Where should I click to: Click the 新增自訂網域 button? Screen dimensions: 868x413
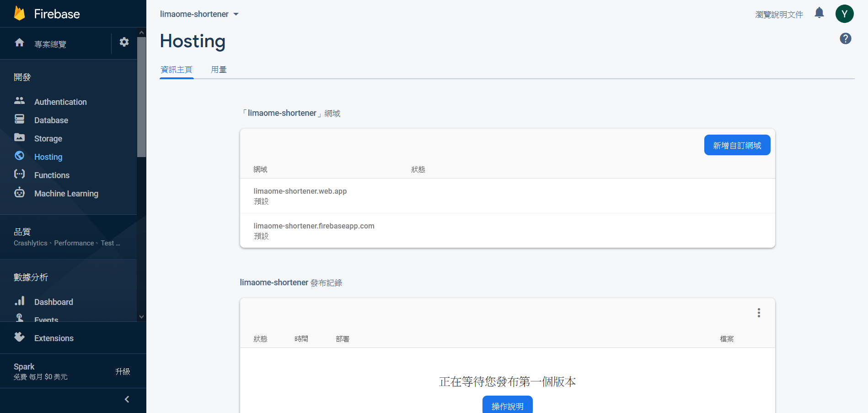coord(737,145)
